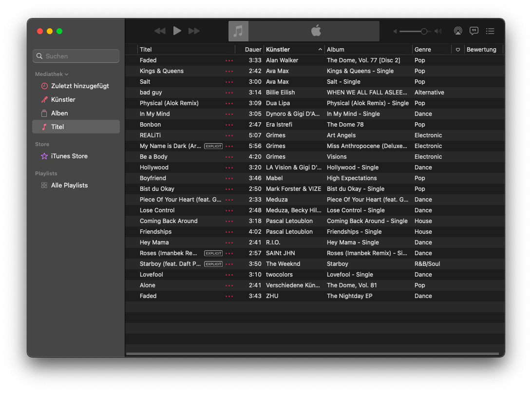The image size is (532, 393).
Task: Collapse the Mediathek sidebar section
Action: 66,75
